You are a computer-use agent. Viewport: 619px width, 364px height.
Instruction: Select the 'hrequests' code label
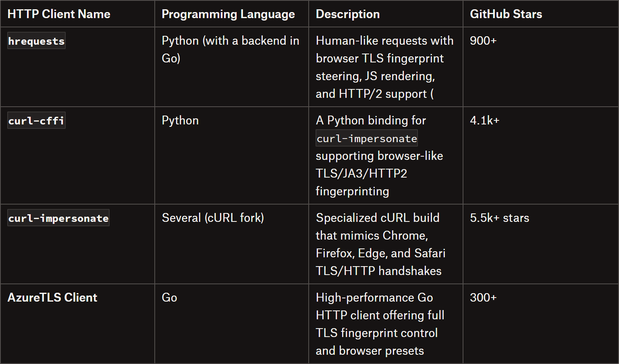pyautogui.click(x=36, y=41)
